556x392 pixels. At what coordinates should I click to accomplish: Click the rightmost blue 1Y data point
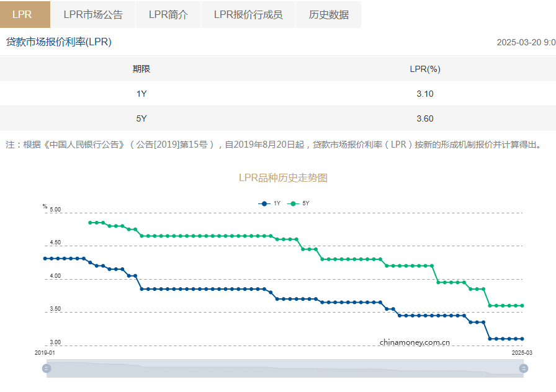coord(522,339)
